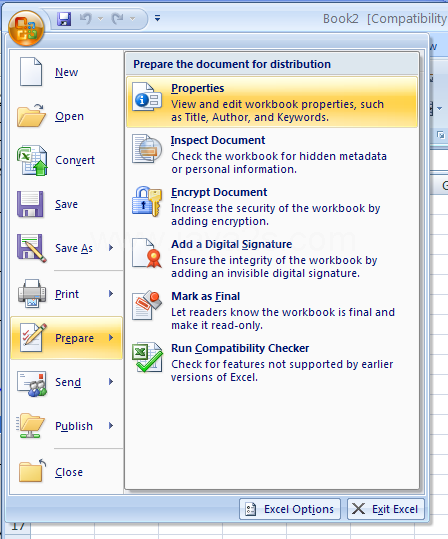This screenshot has height=539, width=448.
Task: Click the Properties info icon
Action: pyautogui.click(x=147, y=97)
